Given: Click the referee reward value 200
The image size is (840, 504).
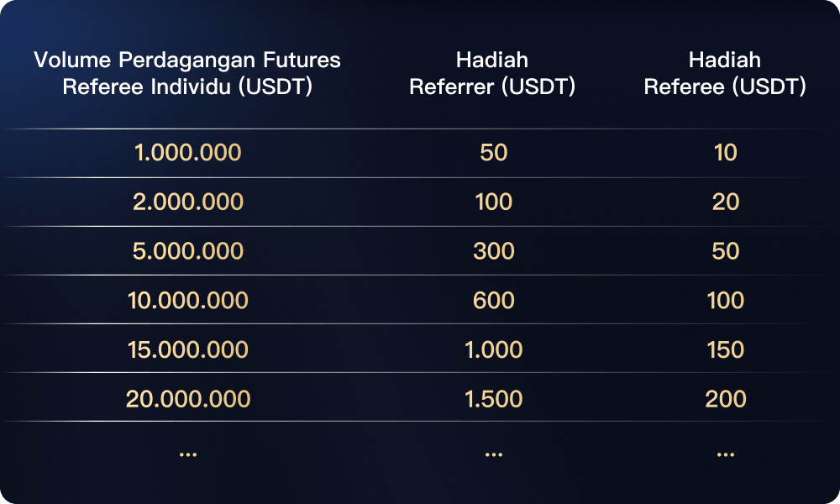Looking at the screenshot, I should click(x=725, y=398).
